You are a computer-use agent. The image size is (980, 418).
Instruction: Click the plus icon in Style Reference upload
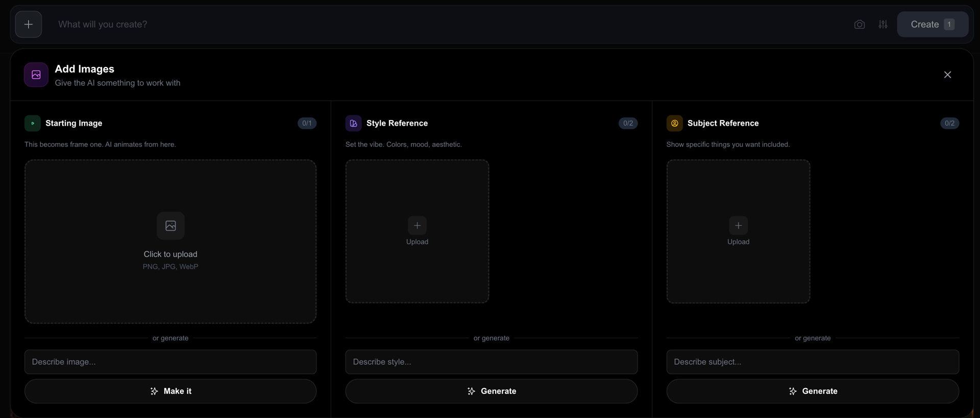417,225
